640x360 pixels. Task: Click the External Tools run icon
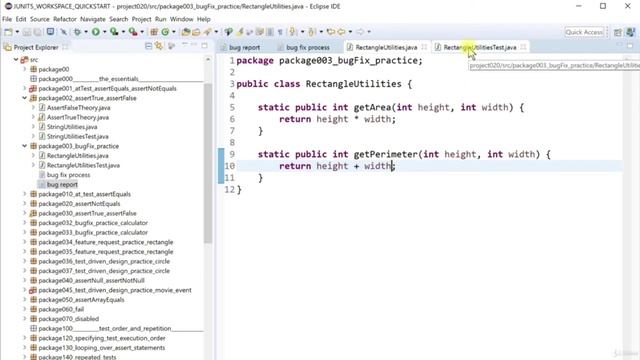133,32
